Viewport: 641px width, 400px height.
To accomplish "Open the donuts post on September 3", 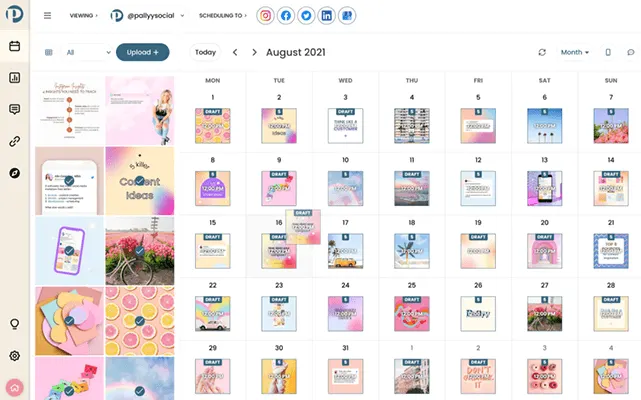I will (x=545, y=376).
